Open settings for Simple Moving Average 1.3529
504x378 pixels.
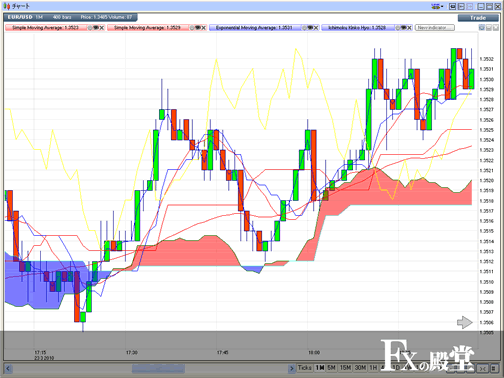[192, 28]
